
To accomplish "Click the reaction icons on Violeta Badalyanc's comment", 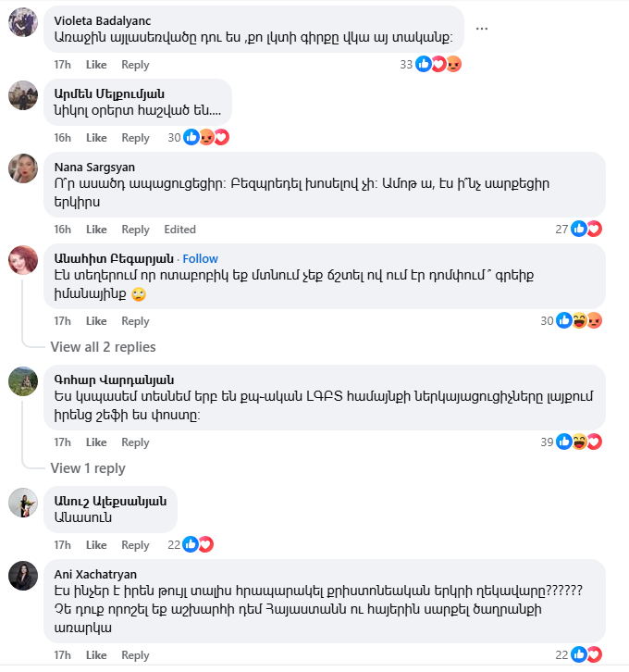I will click(438, 64).
